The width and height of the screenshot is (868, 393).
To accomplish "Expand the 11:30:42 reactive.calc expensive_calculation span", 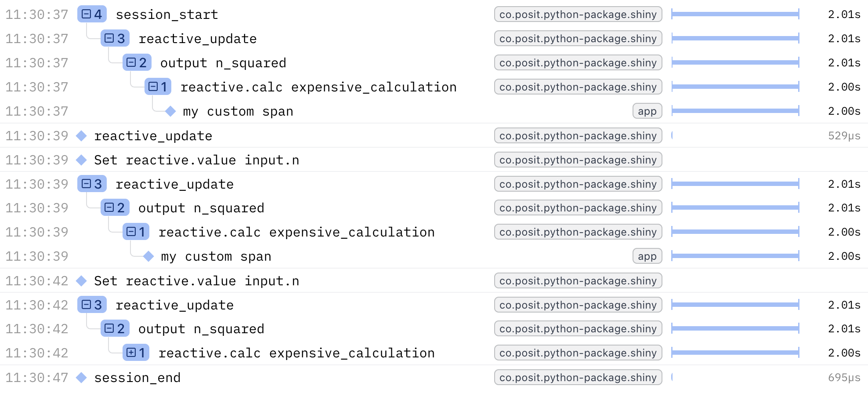I will 131,353.
